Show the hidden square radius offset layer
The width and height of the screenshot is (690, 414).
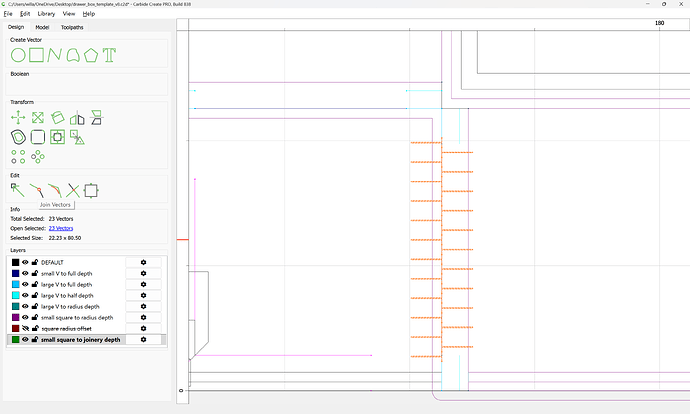tap(25, 328)
